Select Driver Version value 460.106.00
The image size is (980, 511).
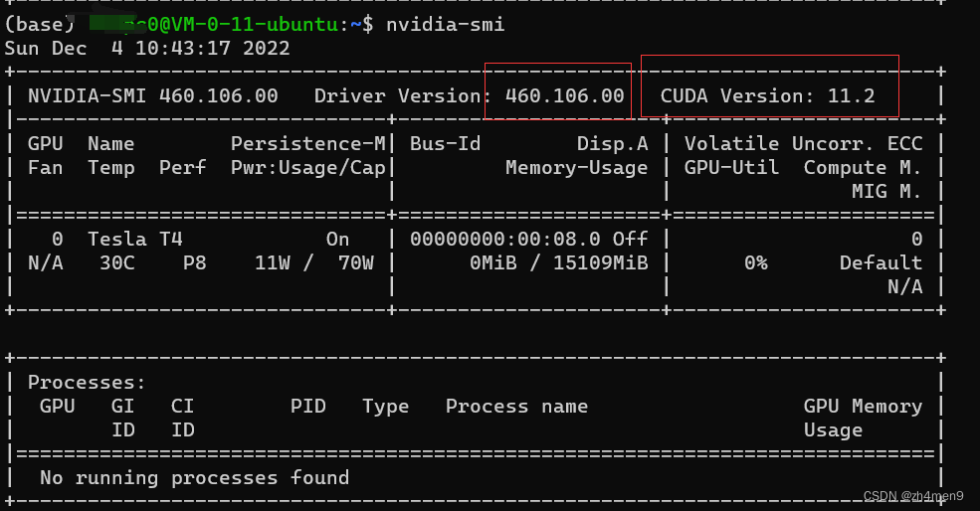pyautogui.click(x=564, y=95)
